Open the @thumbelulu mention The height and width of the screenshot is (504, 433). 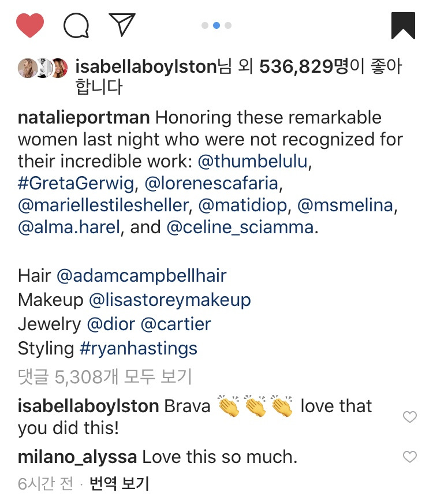253,162
